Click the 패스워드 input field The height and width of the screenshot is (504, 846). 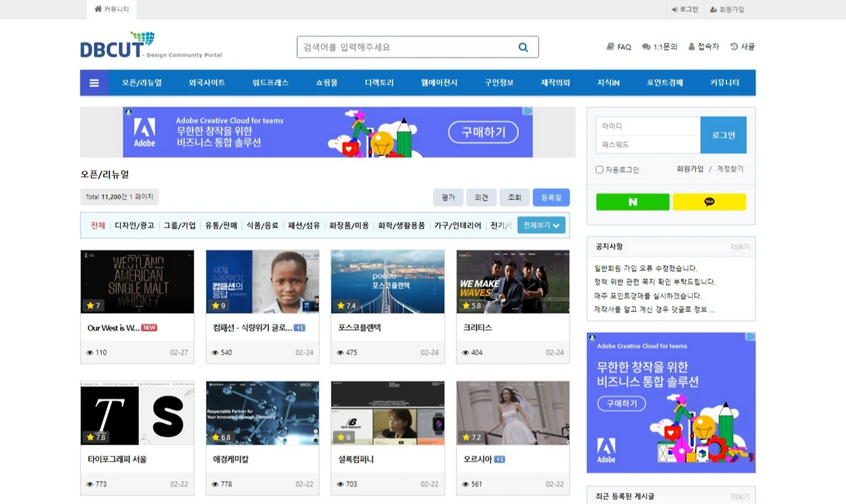648,144
